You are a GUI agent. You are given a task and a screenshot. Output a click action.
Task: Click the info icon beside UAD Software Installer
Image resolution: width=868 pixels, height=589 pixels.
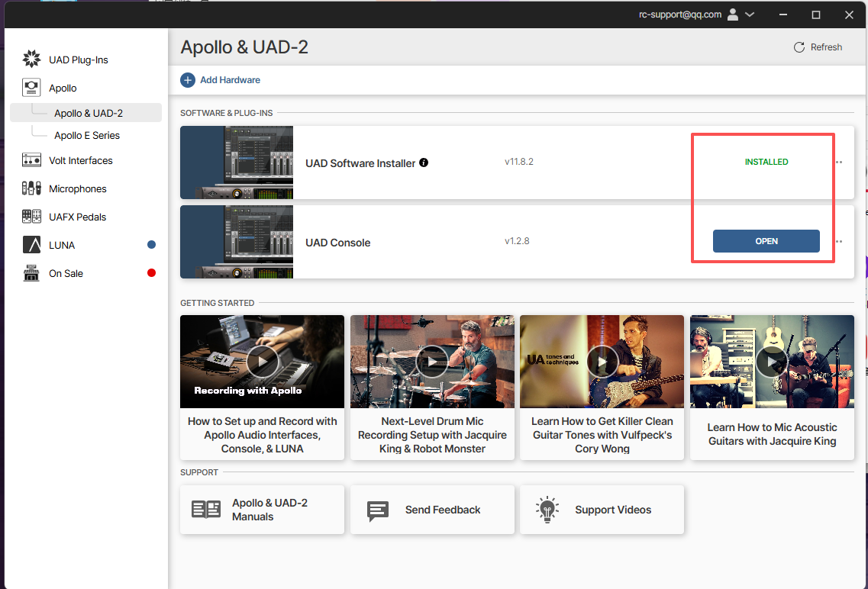click(424, 163)
